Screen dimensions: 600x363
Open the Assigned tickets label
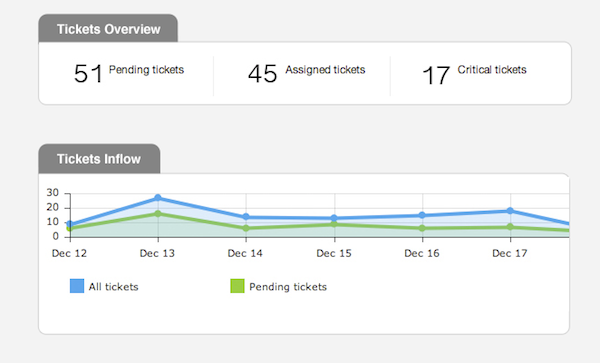(325, 70)
